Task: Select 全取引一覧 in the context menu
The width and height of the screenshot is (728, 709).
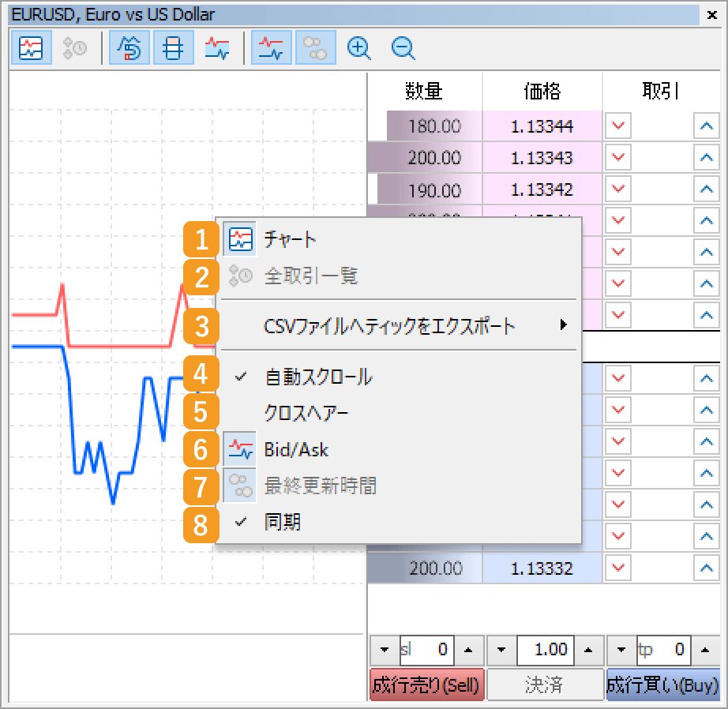Action: coord(400,276)
